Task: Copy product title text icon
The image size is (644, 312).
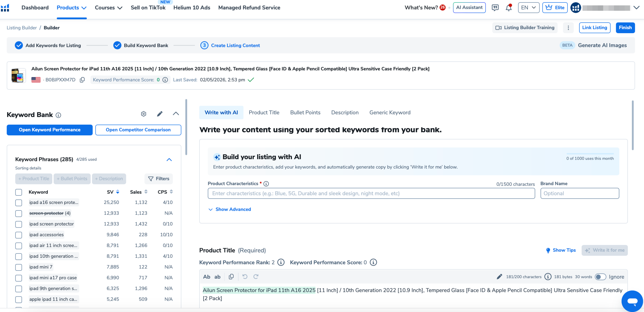Action: coord(231,277)
